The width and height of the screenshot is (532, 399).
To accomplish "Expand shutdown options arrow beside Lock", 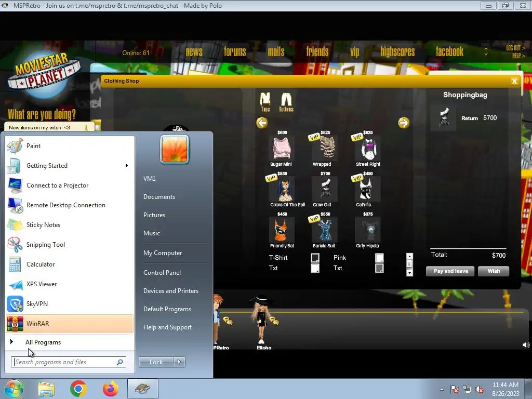I will coord(179,362).
